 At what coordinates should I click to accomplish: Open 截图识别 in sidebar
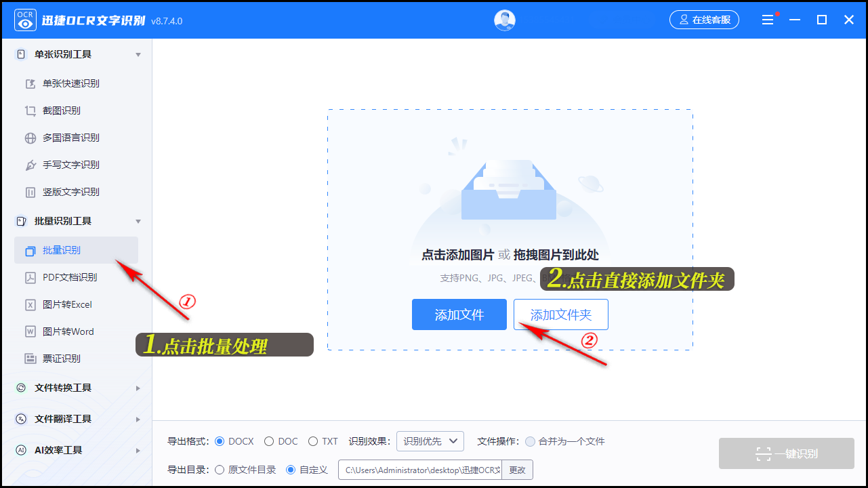point(62,110)
